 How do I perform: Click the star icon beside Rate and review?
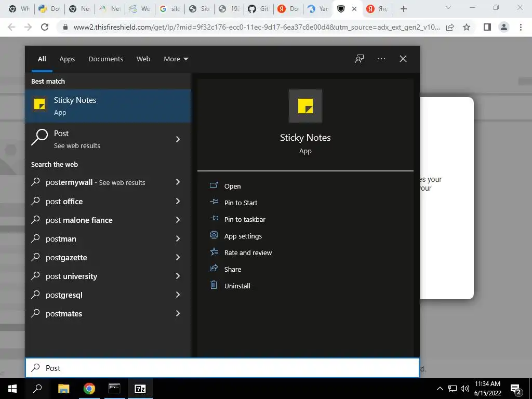[x=214, y=251]
